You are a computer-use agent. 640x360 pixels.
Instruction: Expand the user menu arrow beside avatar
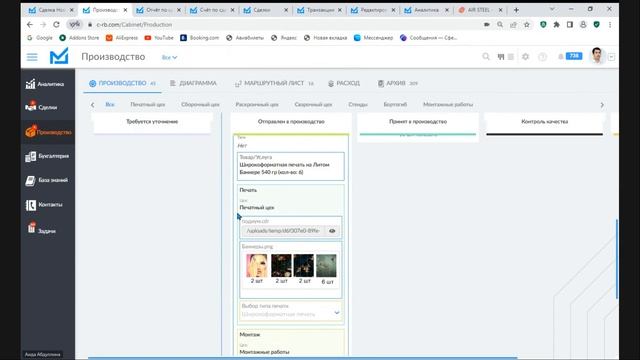(611, 57)
